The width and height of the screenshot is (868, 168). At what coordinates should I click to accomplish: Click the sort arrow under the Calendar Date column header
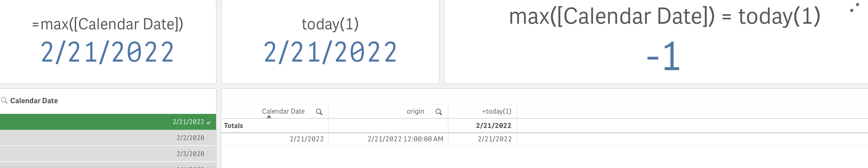(269, 117)
